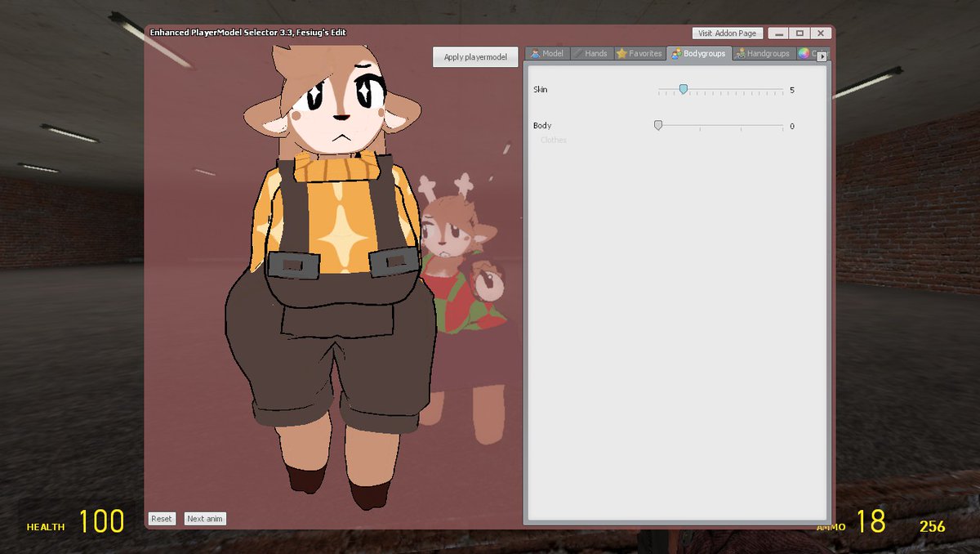Click the Next anim button
This screenshot has width=980, height=554.
[x=204, y=518]
